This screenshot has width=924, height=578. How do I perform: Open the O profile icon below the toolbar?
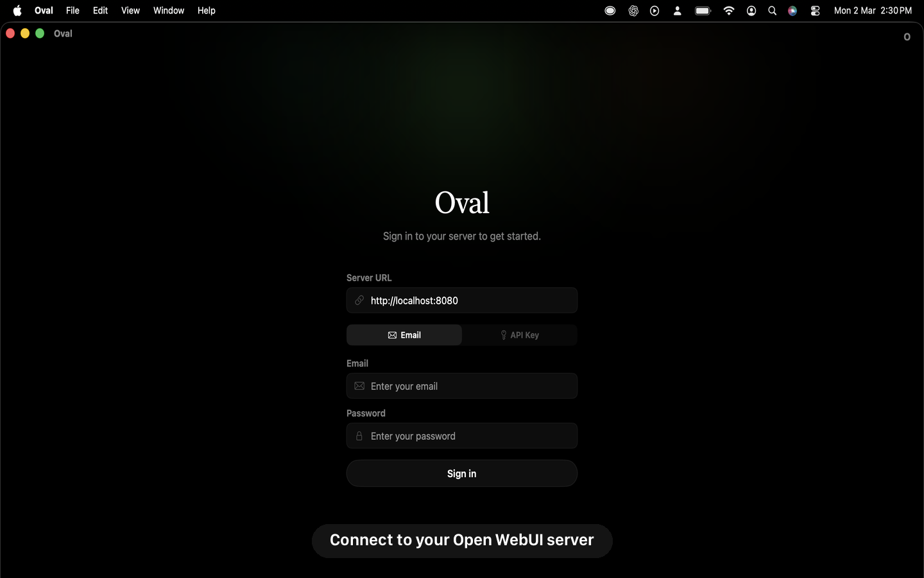pyautogui.click(x=906, y=37)
